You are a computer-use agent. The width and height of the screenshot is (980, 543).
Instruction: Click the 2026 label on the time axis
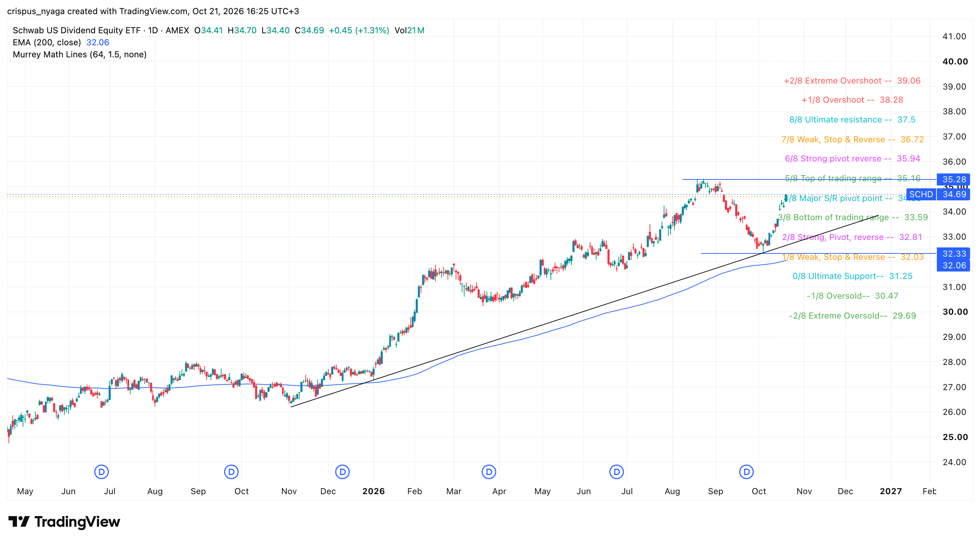coord(373,491)
